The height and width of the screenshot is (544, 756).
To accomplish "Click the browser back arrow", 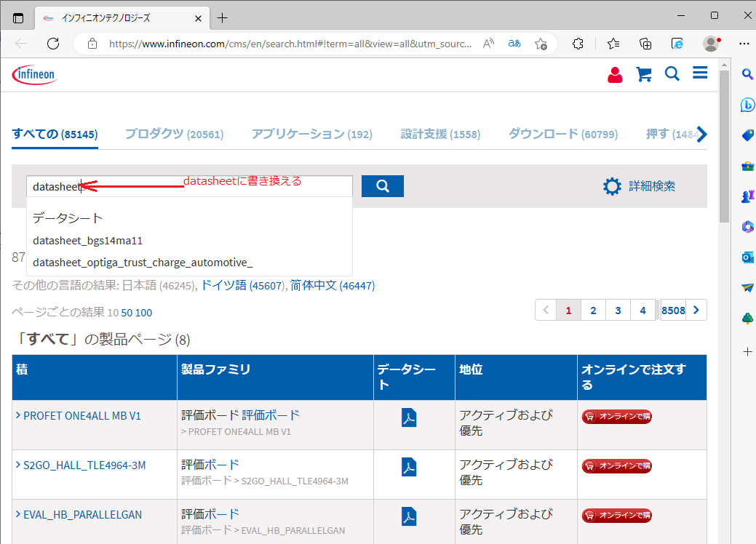I will pos(21,44).
